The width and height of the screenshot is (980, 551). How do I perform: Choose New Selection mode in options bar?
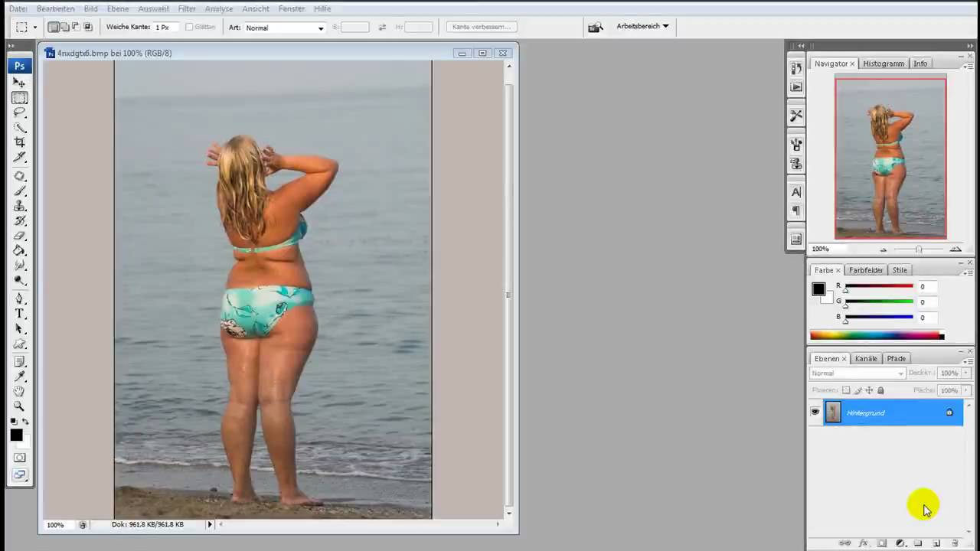[54, 27]
